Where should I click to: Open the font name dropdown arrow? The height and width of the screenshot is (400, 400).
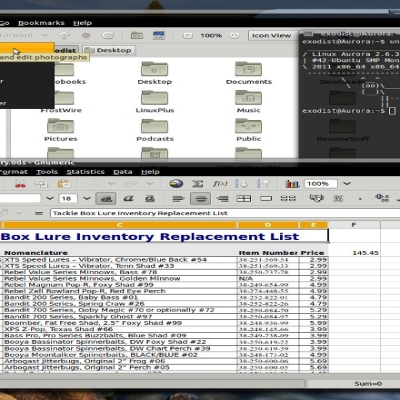point(50,199)
